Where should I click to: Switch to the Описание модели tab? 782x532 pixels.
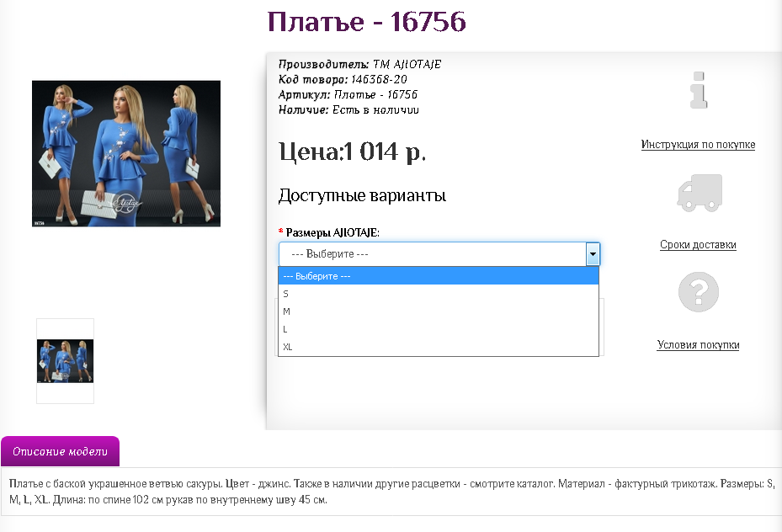tap(61, 451)
